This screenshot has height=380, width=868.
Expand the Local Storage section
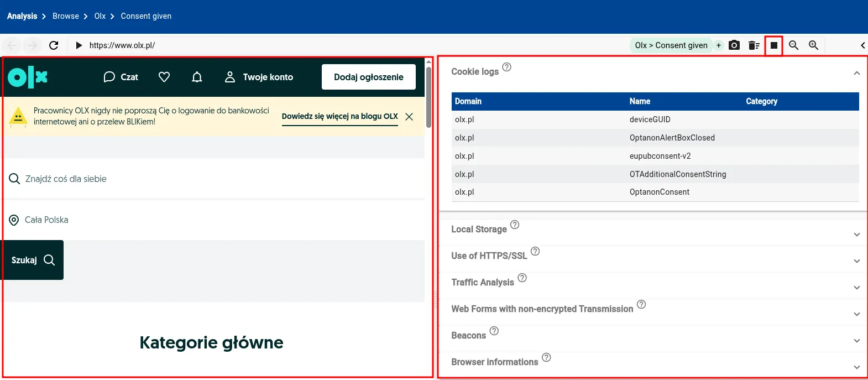[856, 235]
